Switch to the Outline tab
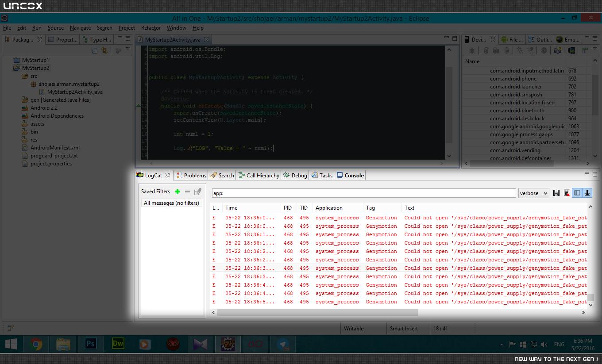Viewport: 602px width, 364px height. pos(540,40)
